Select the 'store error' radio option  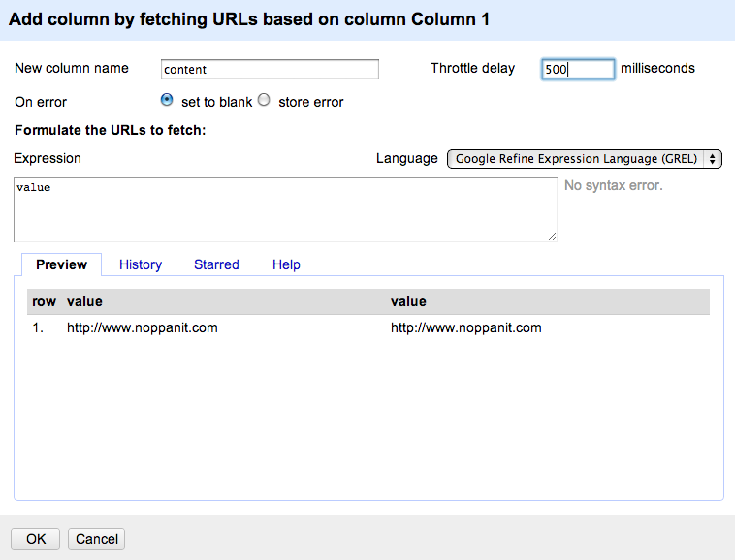[x=265, y=100]
